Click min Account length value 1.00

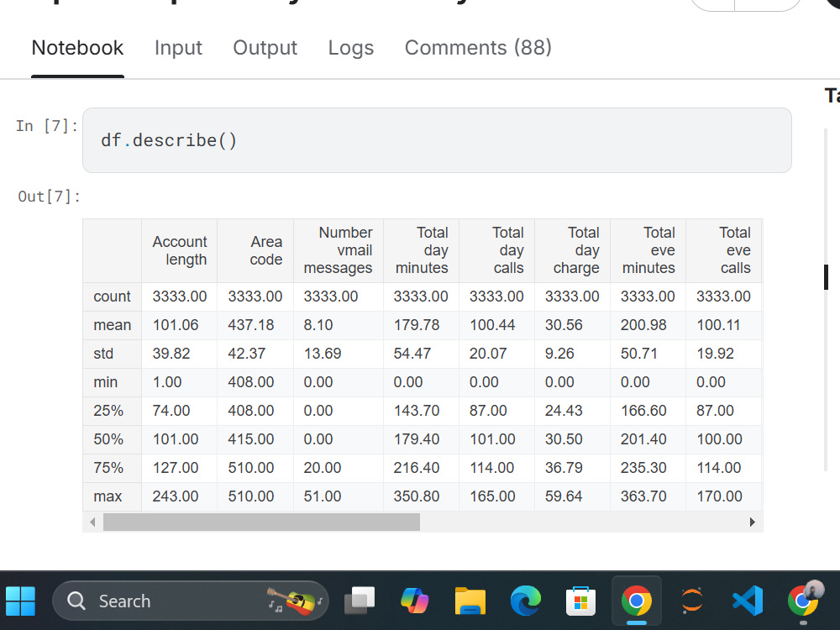(x=167, y=382)
